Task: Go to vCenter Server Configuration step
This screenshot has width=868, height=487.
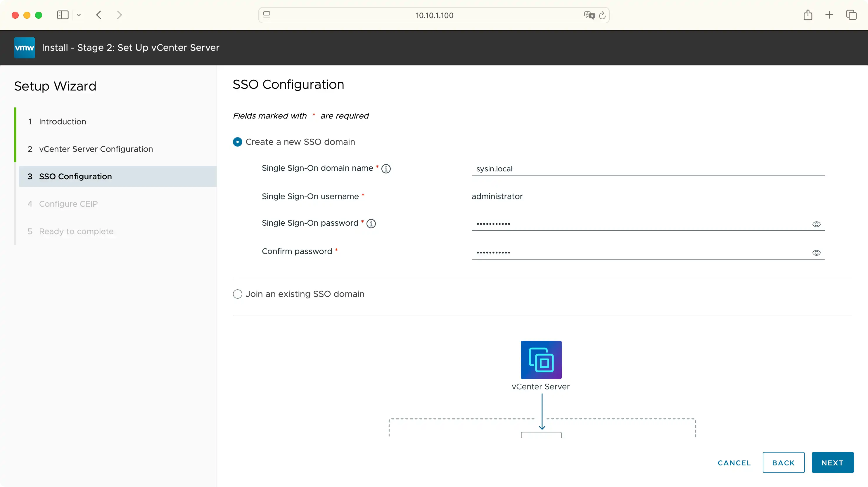Action: [96, 149]
